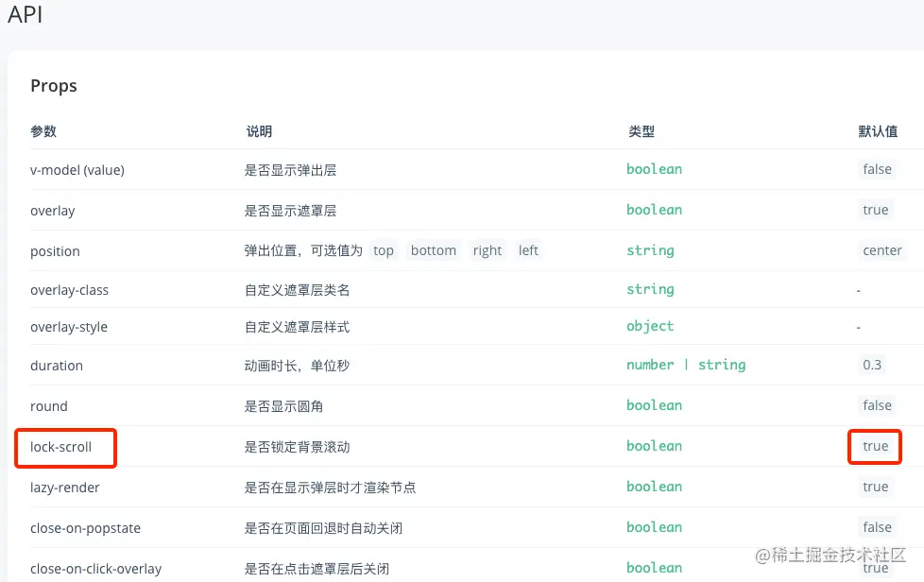Click the 'left' code tag
The height and width of the screenshot is (582, 924).
point(528,251)
